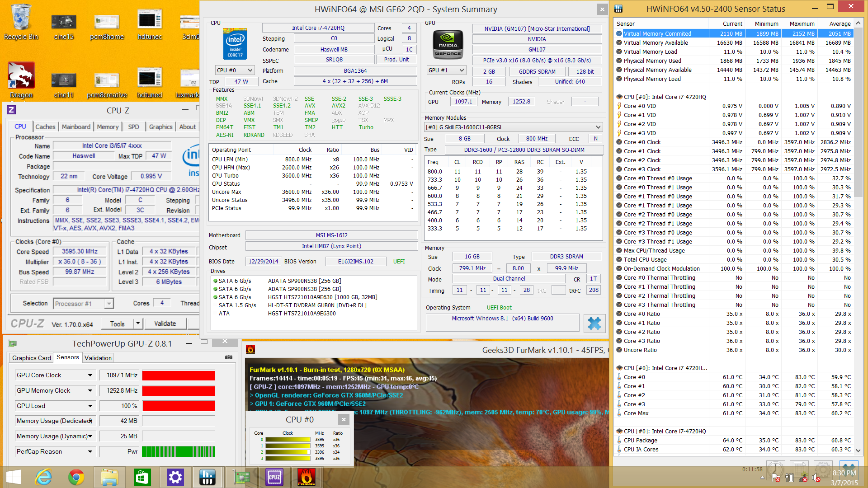Click the muted volume tray icon
The width and height of the screenshot is (868, 488).
816,478
